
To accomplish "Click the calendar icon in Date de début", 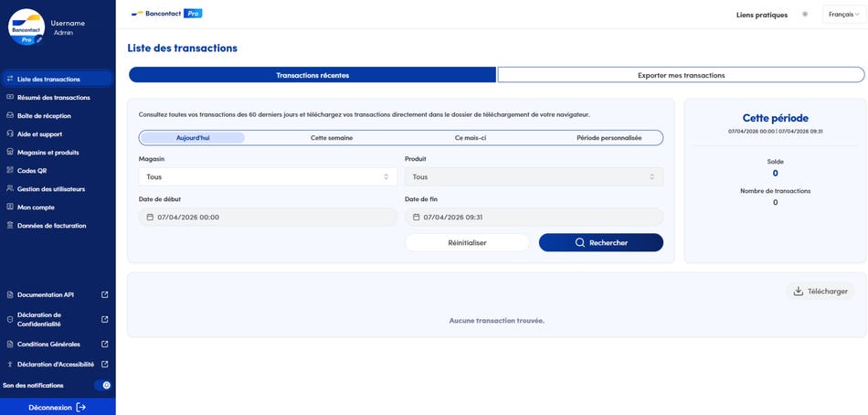I will [x=150, y=218].
